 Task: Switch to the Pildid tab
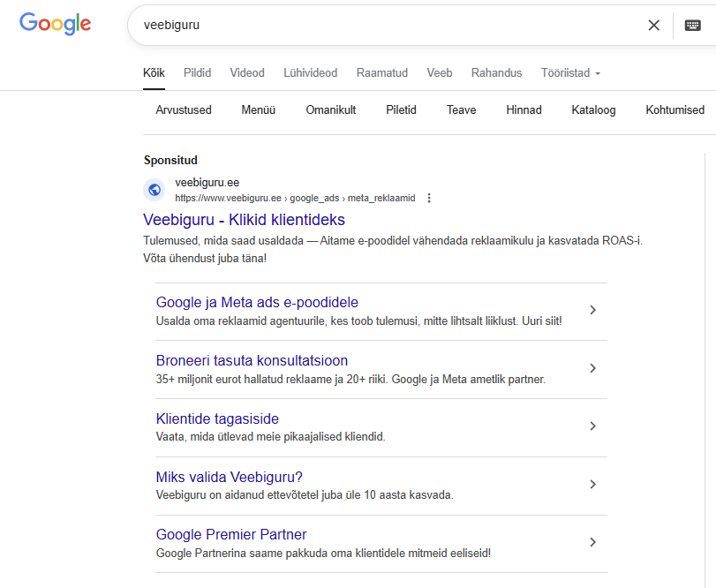pos(197,73)
